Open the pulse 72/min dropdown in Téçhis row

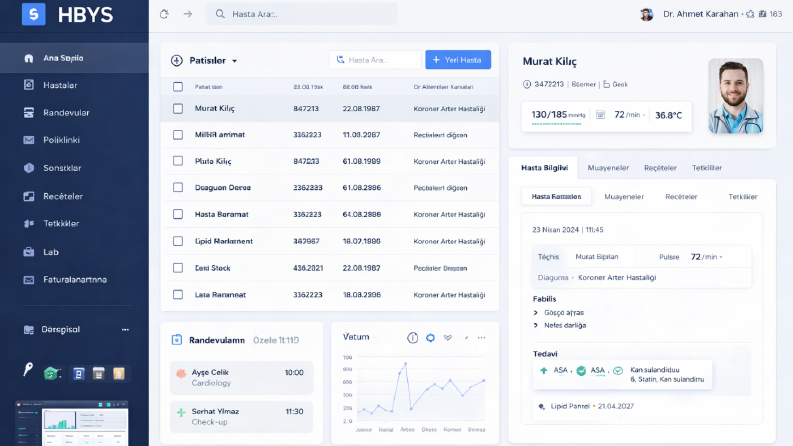click(x=721, y=257)
